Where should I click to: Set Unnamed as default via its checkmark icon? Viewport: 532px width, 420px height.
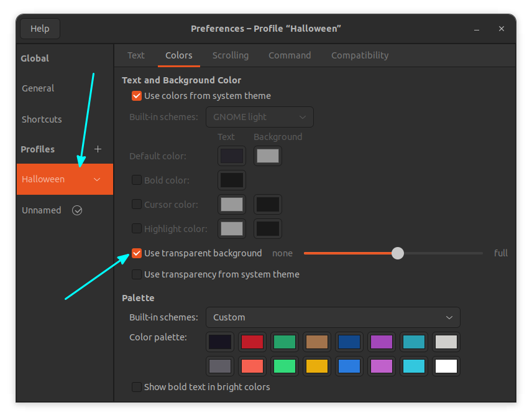pos(77,210)
